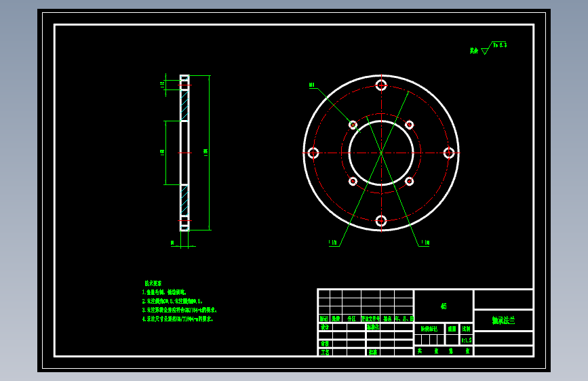Select the 轴承法兰 title block text

[503, 320]
